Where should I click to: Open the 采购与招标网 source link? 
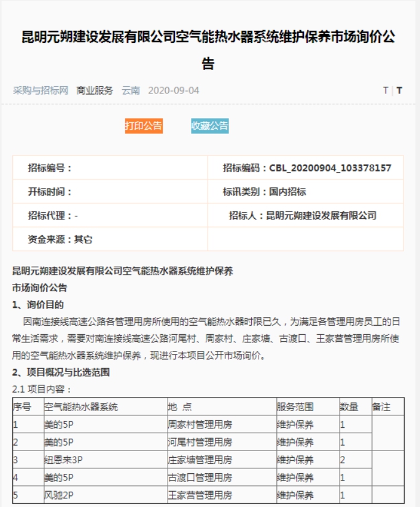pos(41,90)
